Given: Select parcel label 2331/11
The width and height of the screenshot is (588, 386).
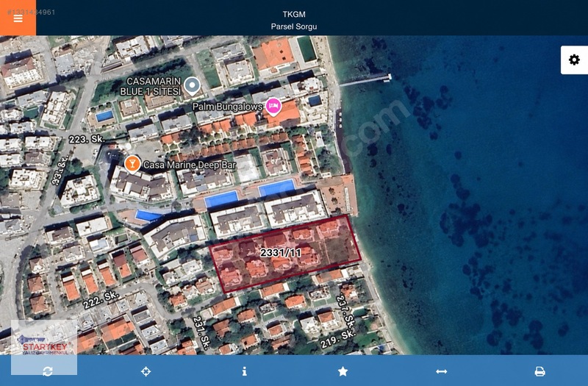Looking at the screenshot, I should coord(281,253).
